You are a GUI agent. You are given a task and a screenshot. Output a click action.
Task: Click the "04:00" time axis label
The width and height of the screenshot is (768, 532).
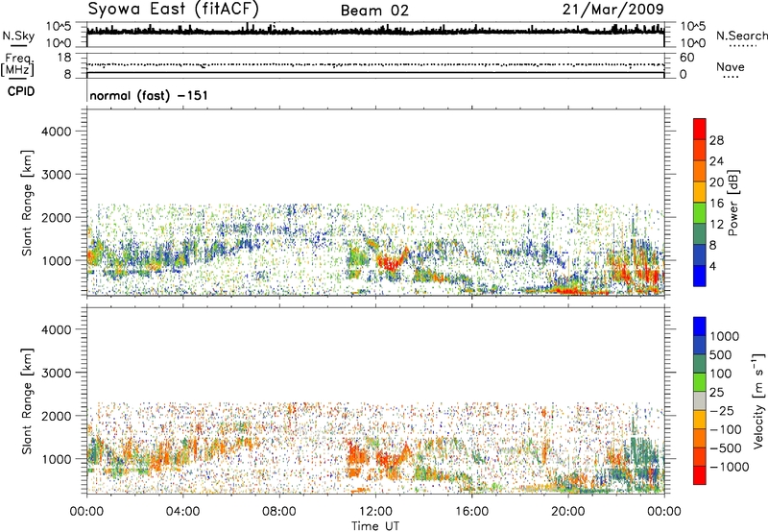pyautogui.click(x=183, y=512)
